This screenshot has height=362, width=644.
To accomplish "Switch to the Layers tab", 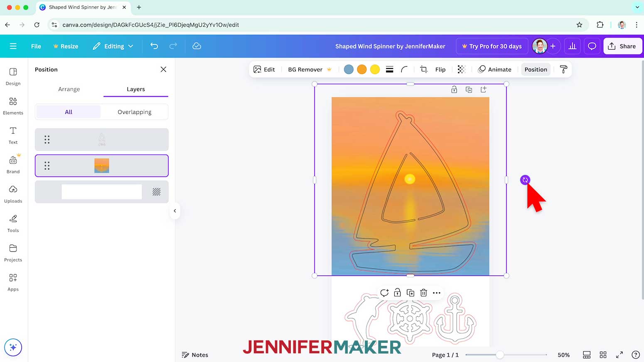I will (136, 89).
